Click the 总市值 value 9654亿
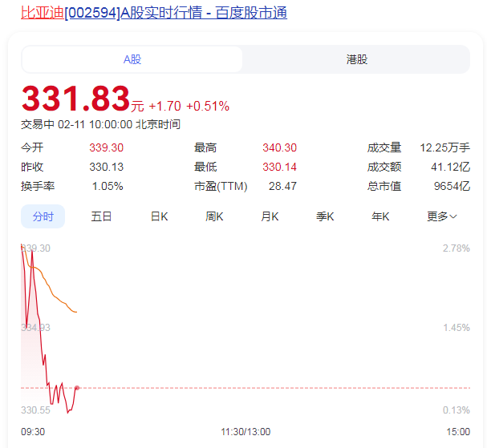 452,186
